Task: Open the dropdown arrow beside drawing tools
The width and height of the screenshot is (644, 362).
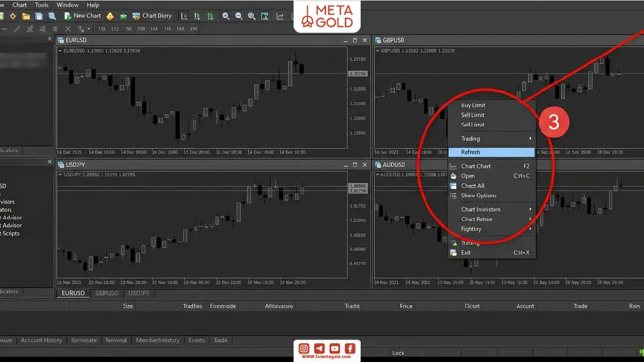Action: pyautogui.click(x=89, y=29)
